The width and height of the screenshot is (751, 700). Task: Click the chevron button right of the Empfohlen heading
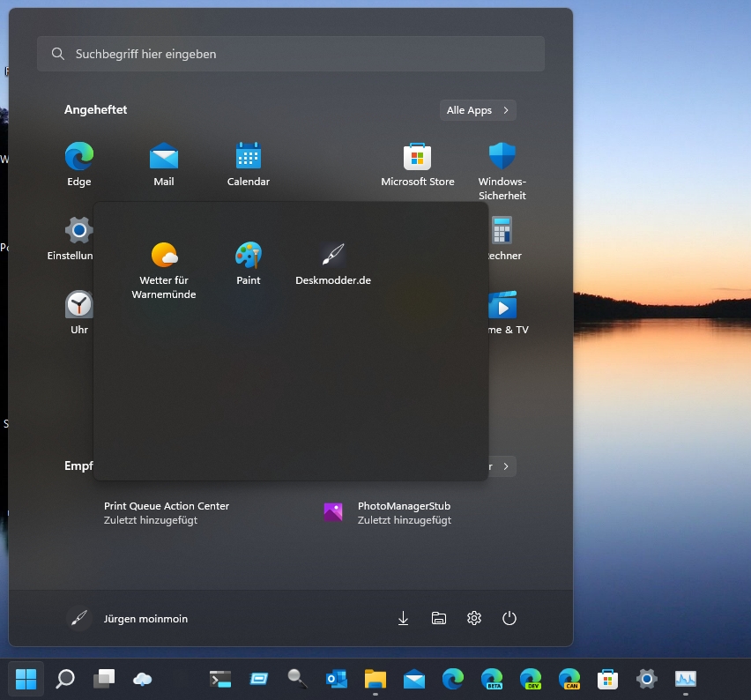tap(506, 466)
